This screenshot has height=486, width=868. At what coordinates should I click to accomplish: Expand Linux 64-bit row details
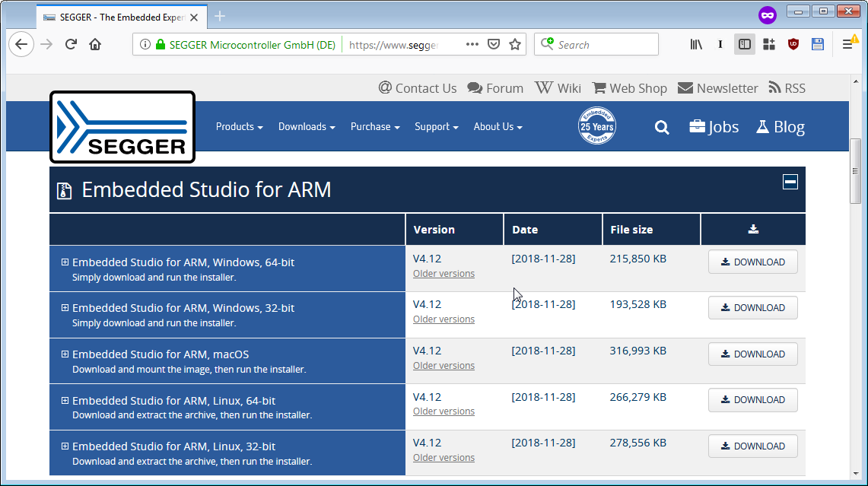pos(65,400)
